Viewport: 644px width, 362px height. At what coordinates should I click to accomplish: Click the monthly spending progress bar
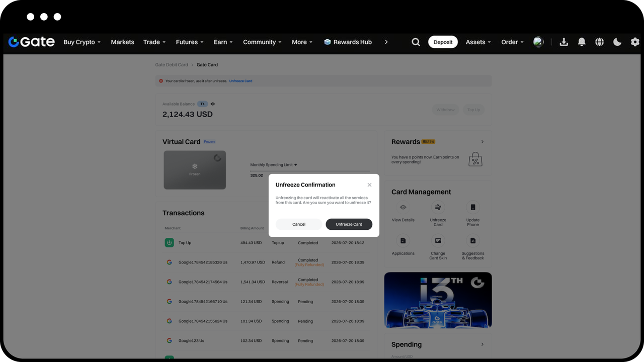(x=310, y=171)
